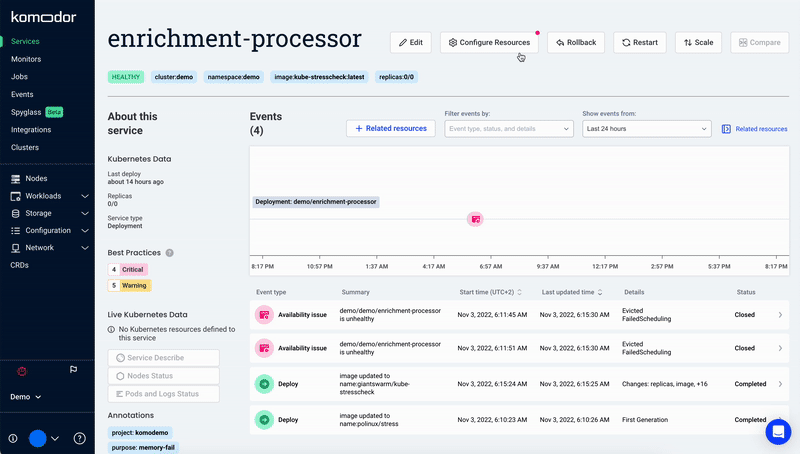Screen dimensions: 800x454
Task: Open CRDs in sidebar
Action: coord(19,265)
